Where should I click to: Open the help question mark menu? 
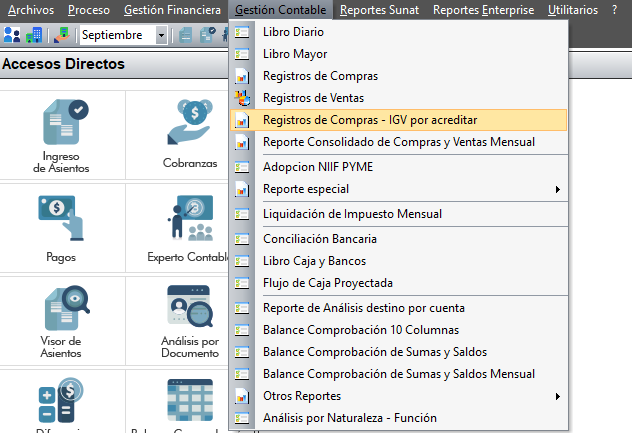pos(614,10)
